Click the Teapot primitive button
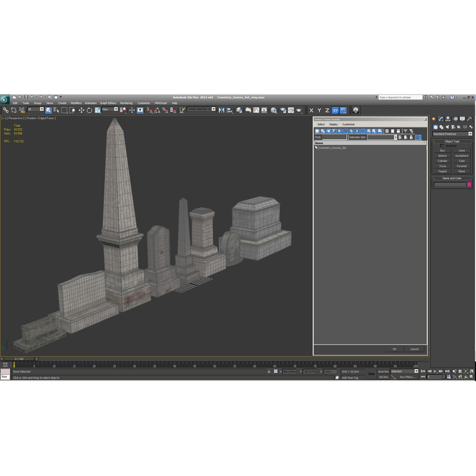The image size is (476, 476). 442,171
